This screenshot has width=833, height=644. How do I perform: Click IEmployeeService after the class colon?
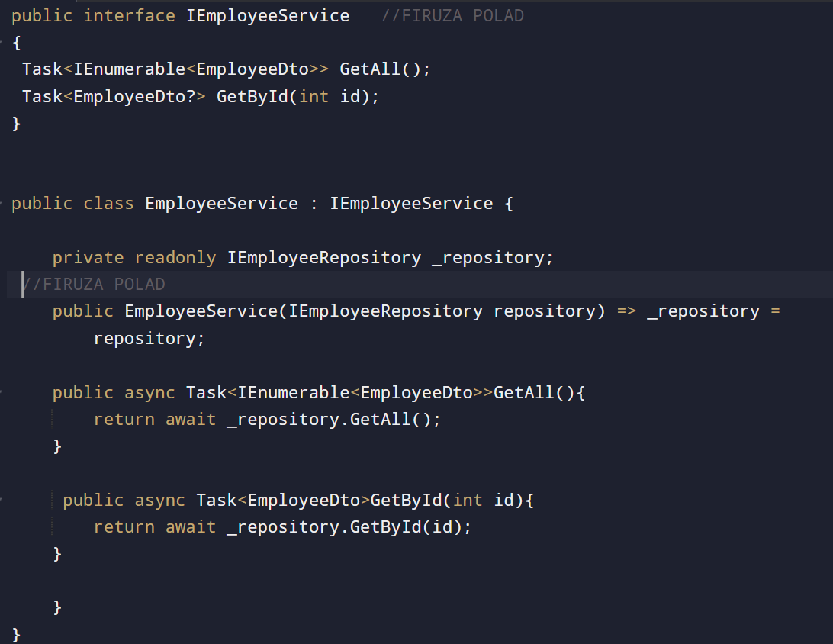(411, 204)
